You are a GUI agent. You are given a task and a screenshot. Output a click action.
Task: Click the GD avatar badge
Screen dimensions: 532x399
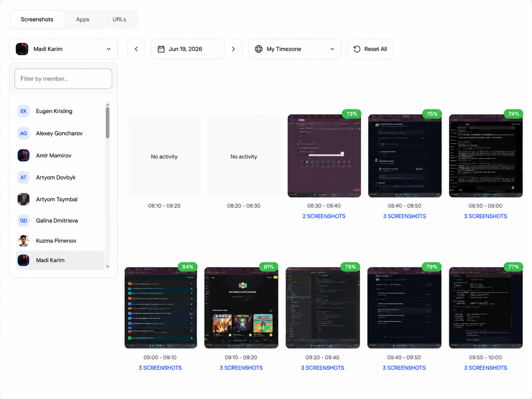point(24,220)
